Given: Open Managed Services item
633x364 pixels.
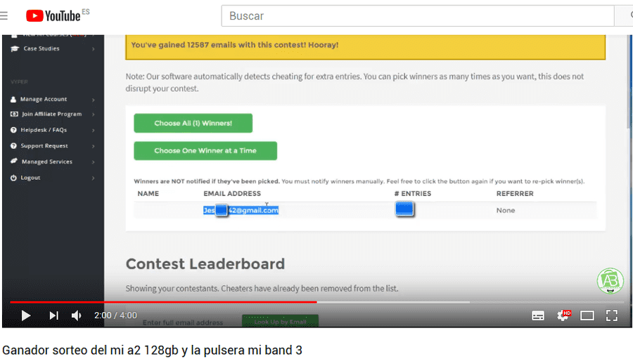Looking at the screenshot, I should point(47,162).
